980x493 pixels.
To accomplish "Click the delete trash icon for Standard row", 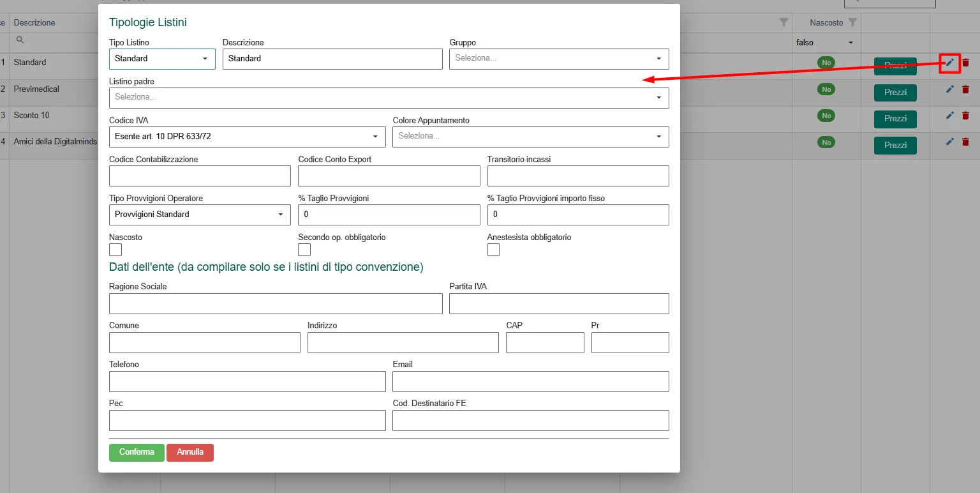I will (965, 63).
